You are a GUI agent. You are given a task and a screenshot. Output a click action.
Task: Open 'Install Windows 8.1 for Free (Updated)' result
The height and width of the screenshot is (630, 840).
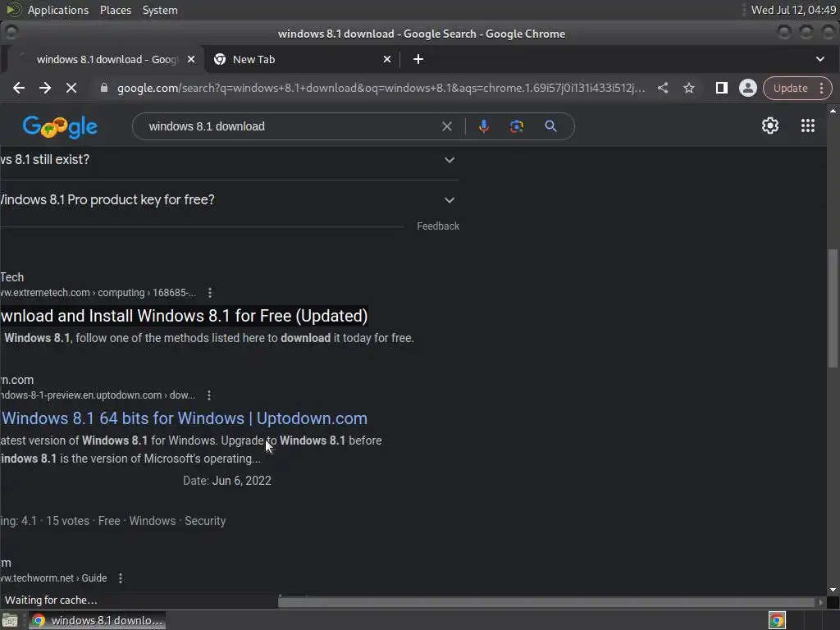coord(184,316)
